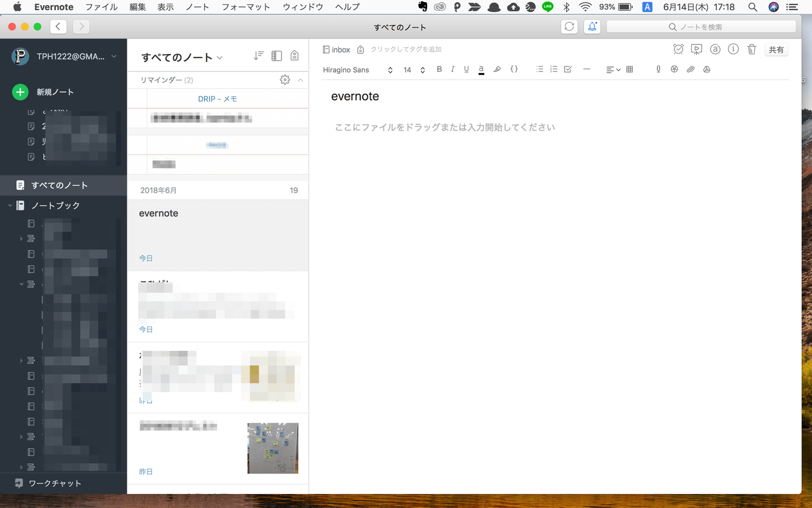Open macOS Notification Center icon
Image resolution: width=812 pixels, height=508 pixels.
click(x=792, y=7)
